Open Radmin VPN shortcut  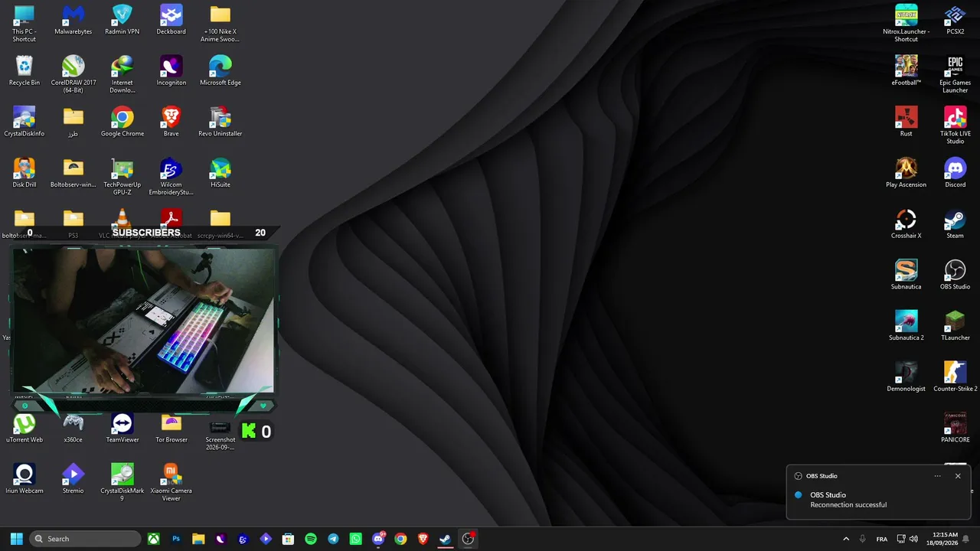122,20
